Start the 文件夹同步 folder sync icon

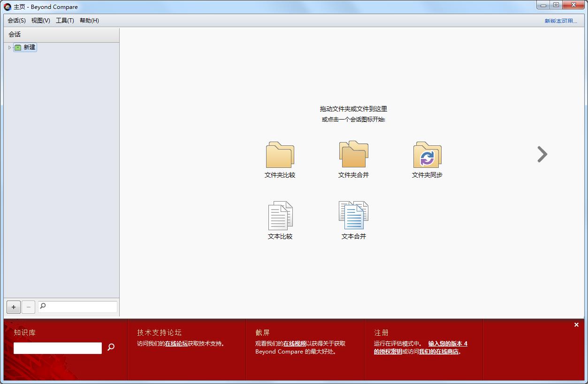[x=427, y=155]
